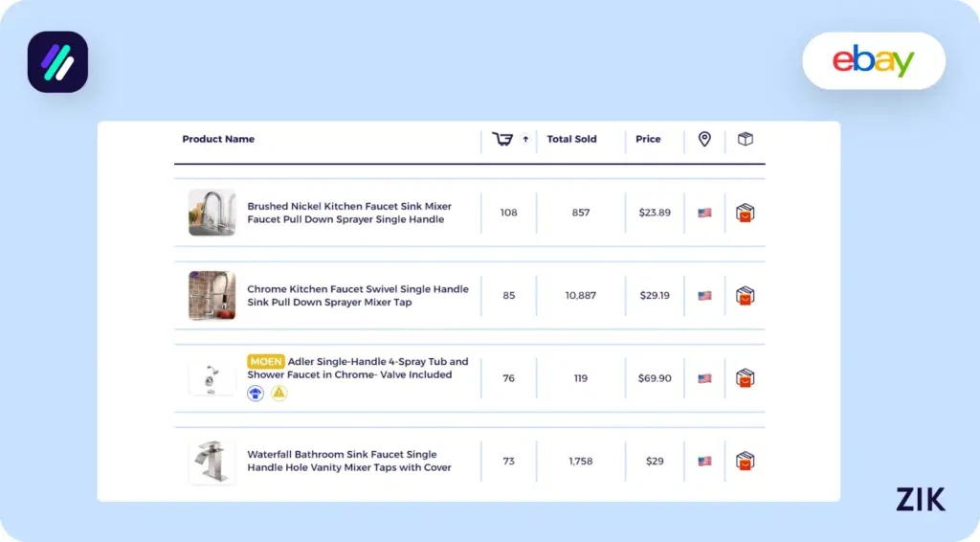Click the AliExpress box icon for the Adler faucet

pyautogui.click(x=746, y=378)
